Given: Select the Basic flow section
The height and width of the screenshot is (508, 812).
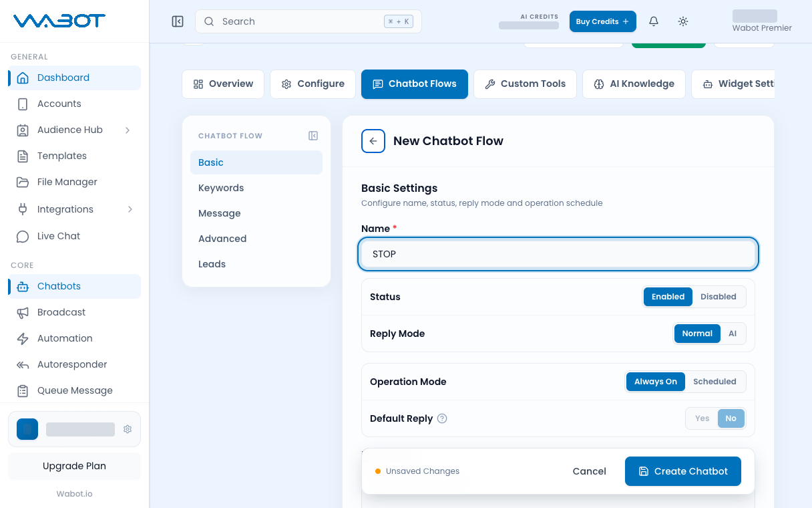Looking at the screenshot, I should click(256, 162).
